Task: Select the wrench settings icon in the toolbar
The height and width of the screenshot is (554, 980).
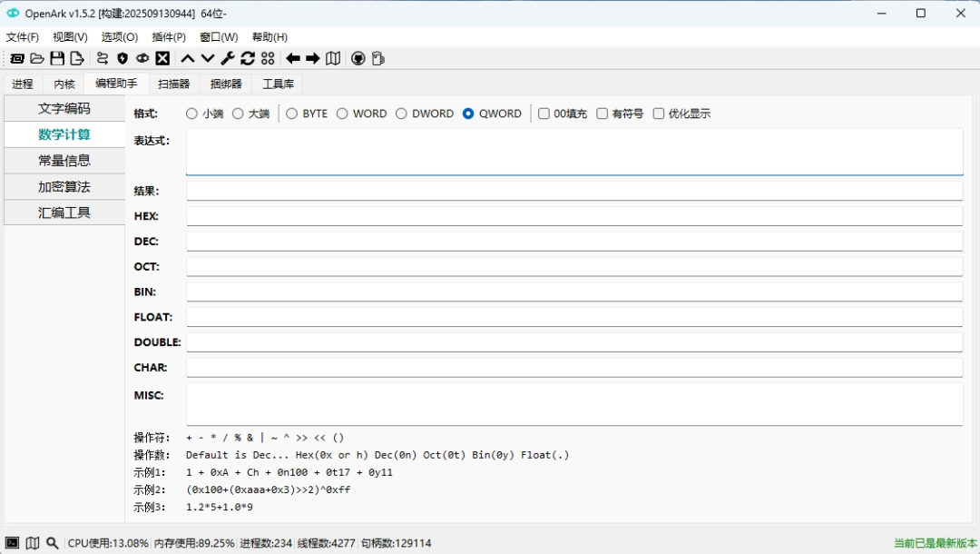Action: pyautogui.click(x=226, y=57)
